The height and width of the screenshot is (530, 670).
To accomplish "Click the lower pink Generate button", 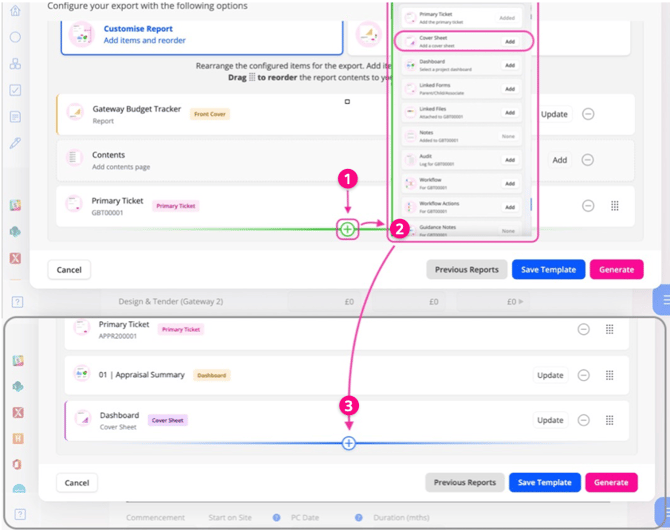I will [x=611, y=483].
